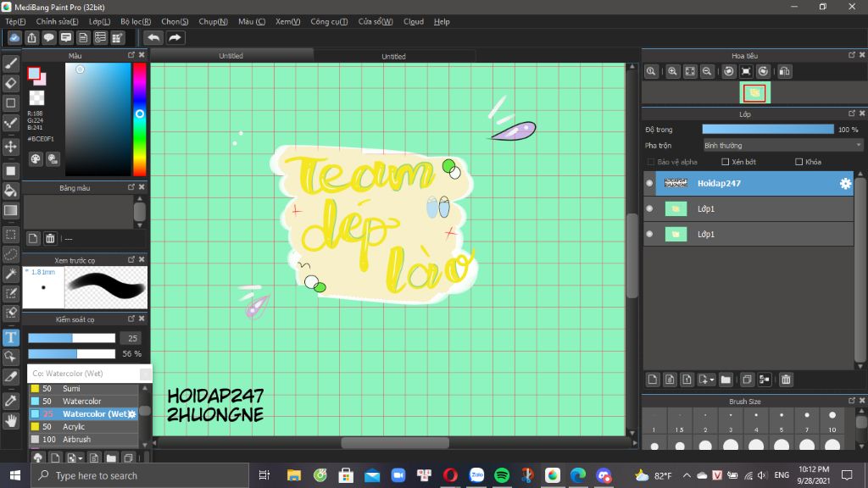This screenshot has width=868, height=488.
Task: Select the Acrylic brush from the list
Action: pyautogui.click(x=74, y=427)
